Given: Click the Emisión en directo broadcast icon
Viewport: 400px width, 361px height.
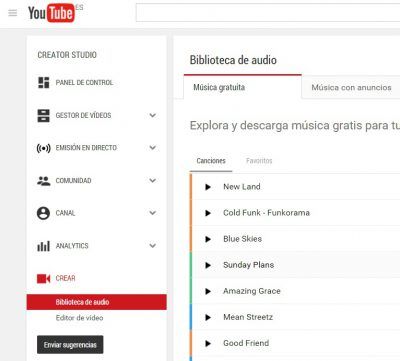Looking at the screenshot, I should pos(44,148).
